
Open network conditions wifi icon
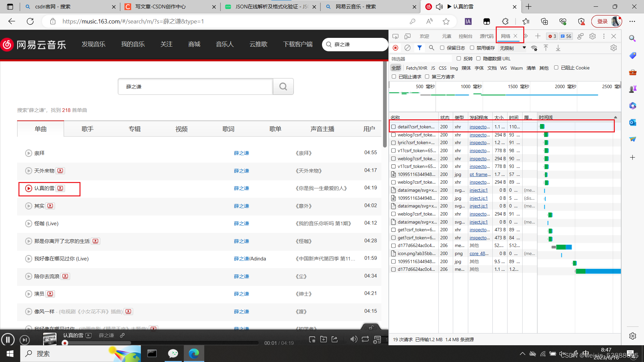point(534,48)
